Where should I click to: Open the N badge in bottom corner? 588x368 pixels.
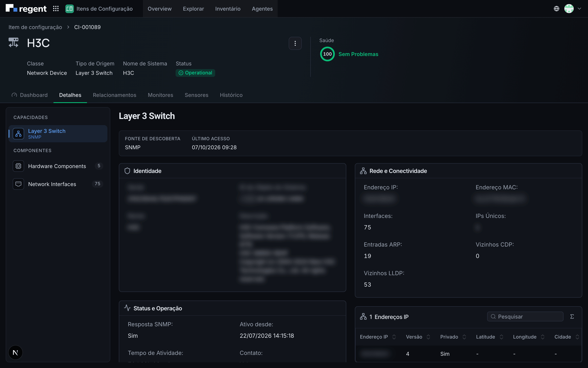point(16,352)
